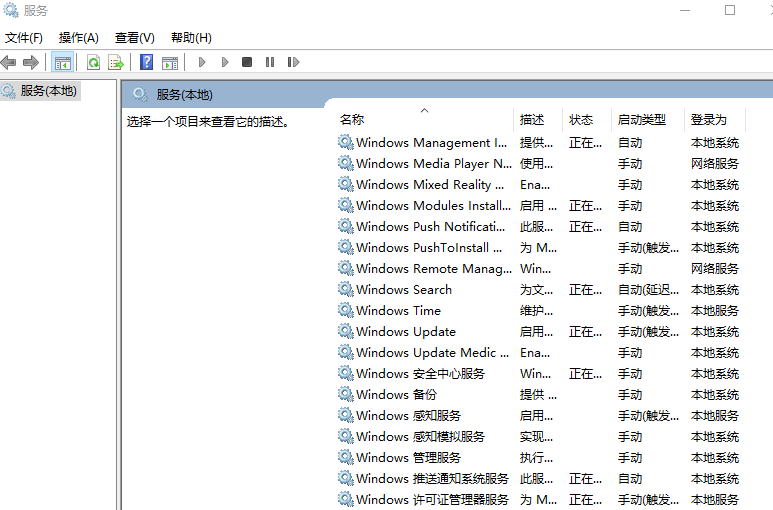Click 自动(延迟... startup type of Windows Search
The image size is (773, 510).
coord(648,290)
